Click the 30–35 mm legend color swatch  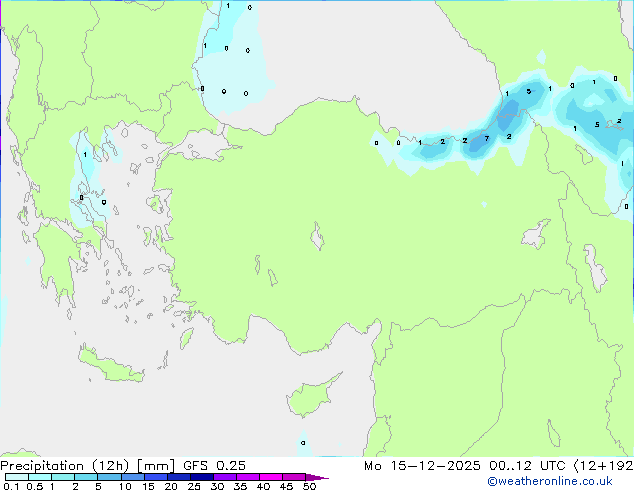click(x=224, y=477)
